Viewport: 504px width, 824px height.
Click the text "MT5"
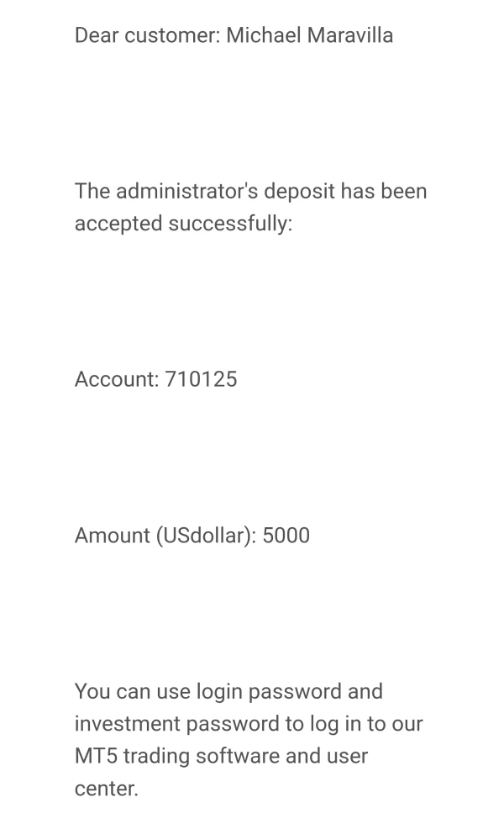coord(96,756)
